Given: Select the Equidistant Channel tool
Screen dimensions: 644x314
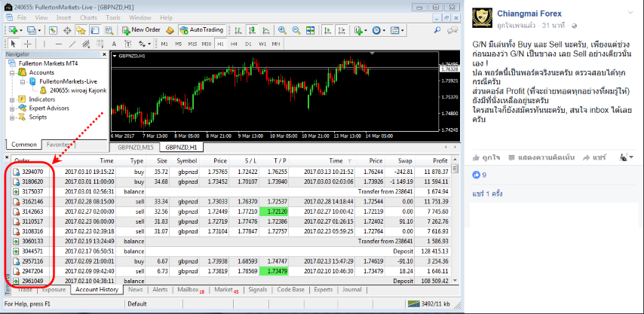Looking at the screenshot, I should click(86, 44).
